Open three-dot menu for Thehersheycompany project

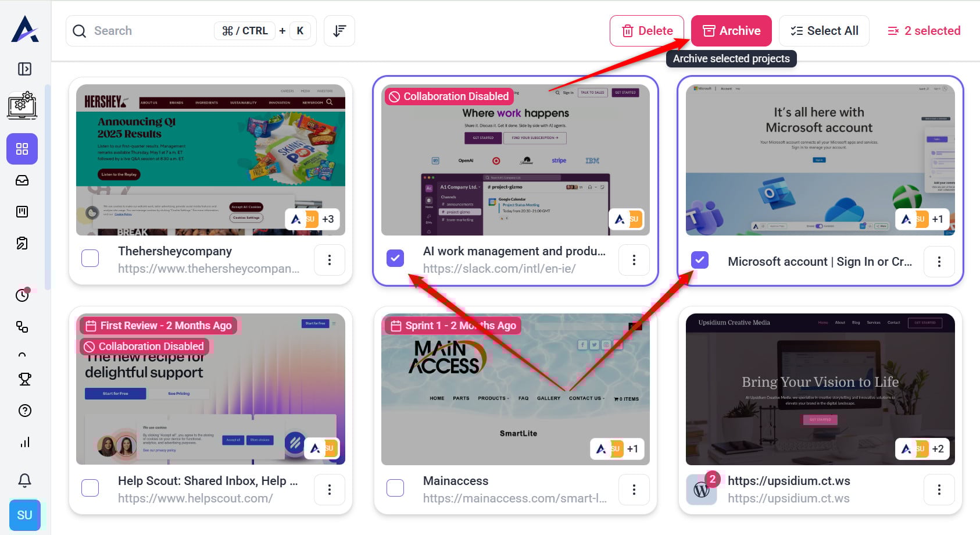pos(330,260)
